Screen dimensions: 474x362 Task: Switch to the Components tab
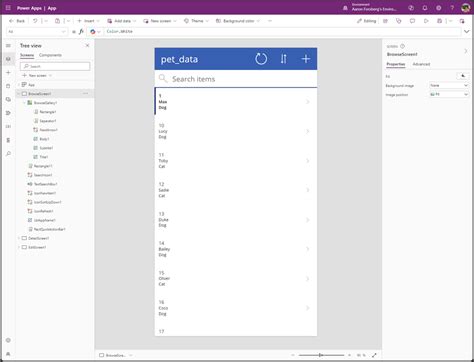pyautogui.click(x=50, y=55)
